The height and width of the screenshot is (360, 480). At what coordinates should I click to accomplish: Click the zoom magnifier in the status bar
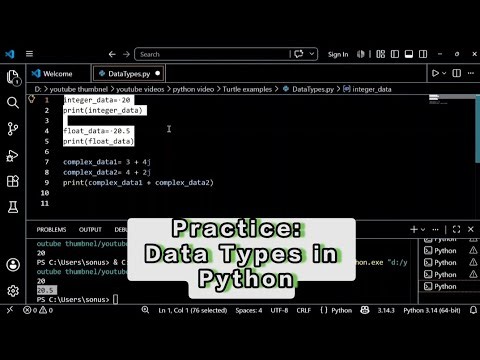click(x=145, y=310)
